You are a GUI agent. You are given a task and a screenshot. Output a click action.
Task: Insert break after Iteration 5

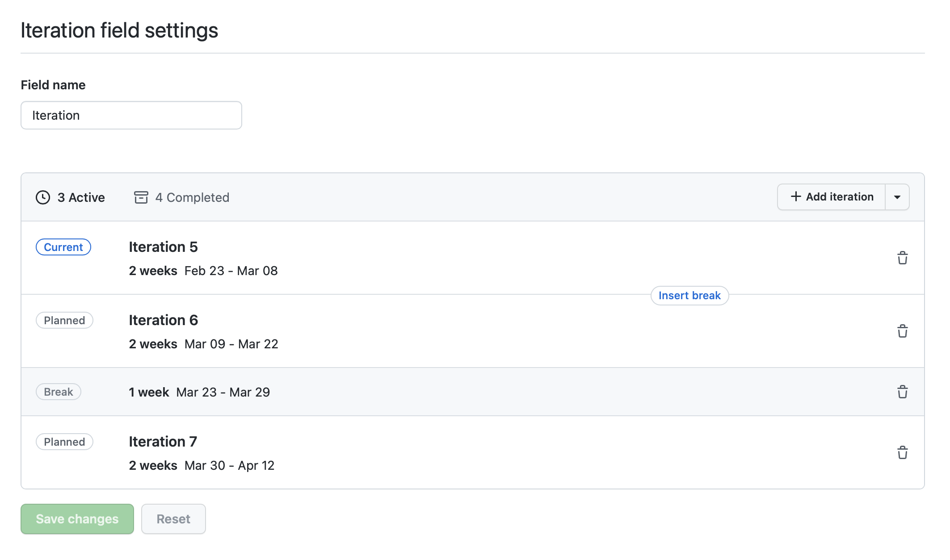point(689,296)
